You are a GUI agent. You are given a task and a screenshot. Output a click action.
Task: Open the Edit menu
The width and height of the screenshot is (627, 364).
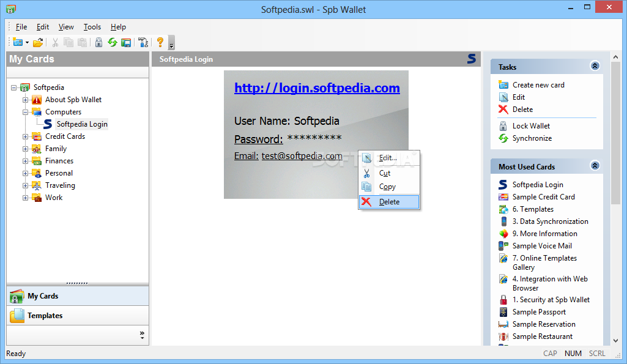[x=42, y=27]
